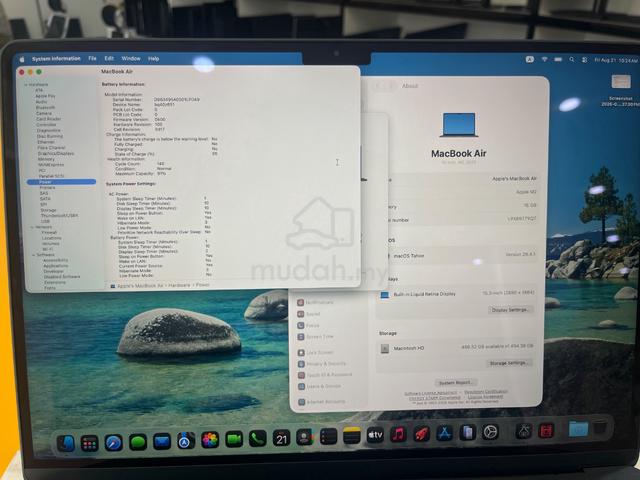The image size is (640, 480).
Task: Open Spotlight search in menu bar
Action: coord(571,60)
